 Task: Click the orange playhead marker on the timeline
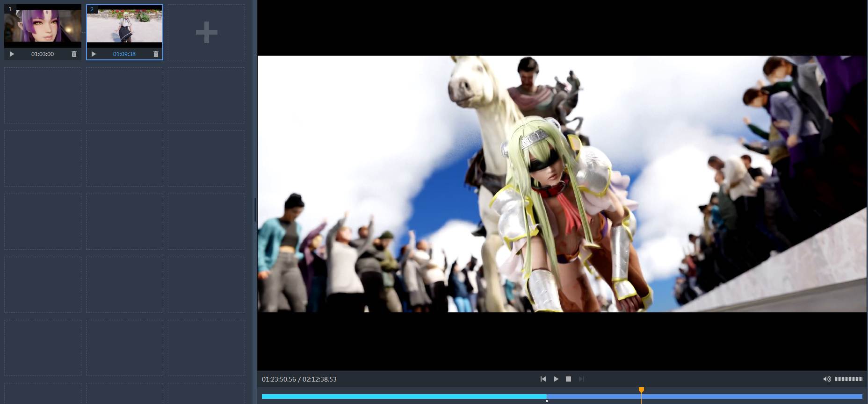[x=641, y=390]
